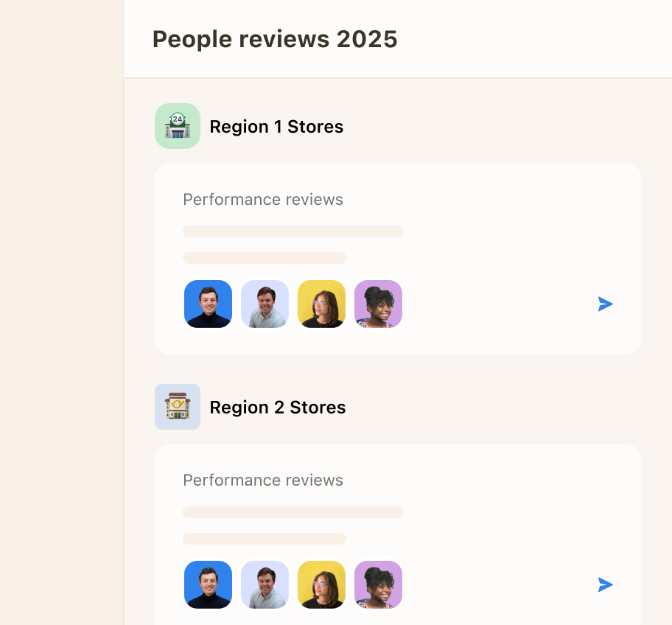Select the Performance reviews label in Region 1
The height and width of the screenshot is (625, 672).
[x=262, y=199]
